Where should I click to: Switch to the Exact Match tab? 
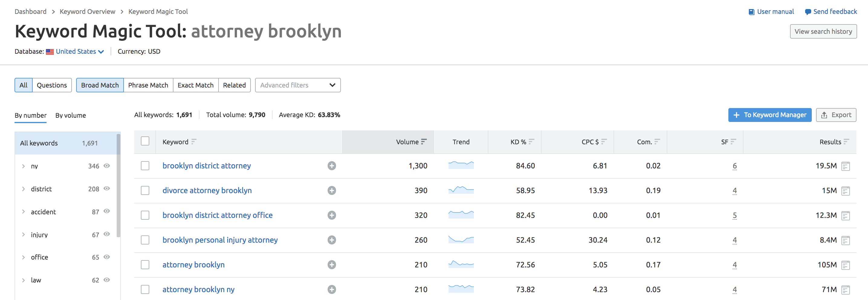point(196,85)
